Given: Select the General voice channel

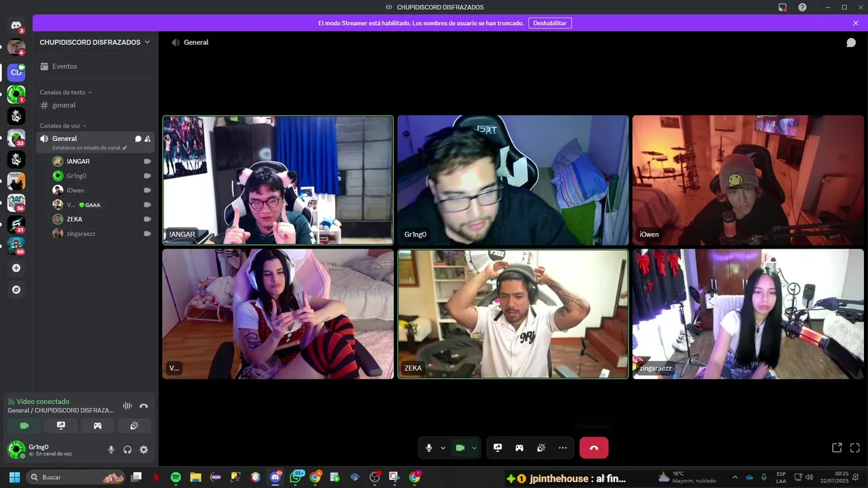Looking at the screenshot, I should 96,142.
